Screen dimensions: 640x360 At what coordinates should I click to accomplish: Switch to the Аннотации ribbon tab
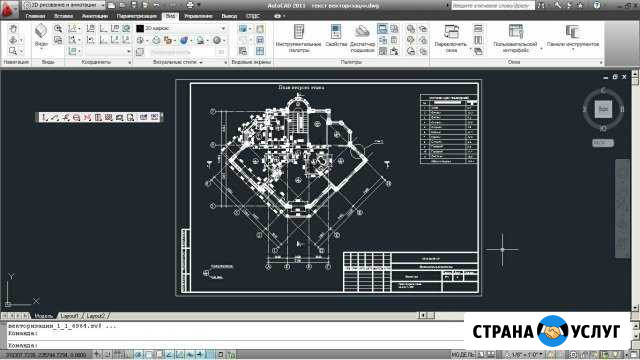[x=95, y=16]
